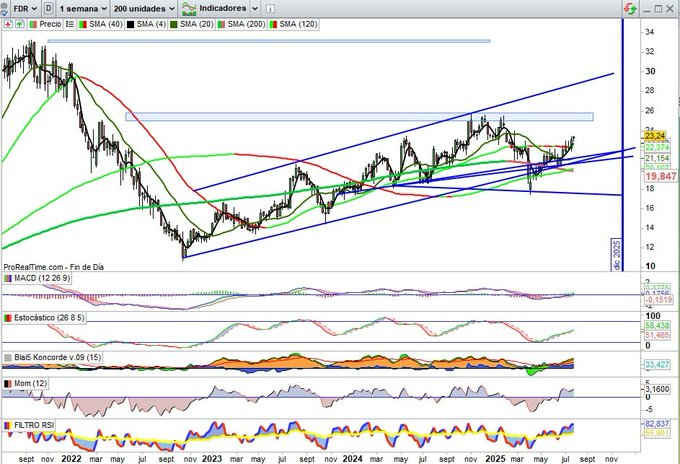Click the MACD indicator color icon
This screenshot has width=680, height=464.
coord(8,278)
